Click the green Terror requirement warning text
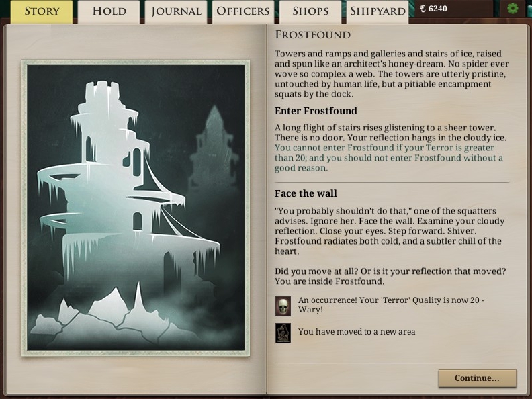Image resolution: width=532 pixels, height=399 pixels. click(x=389, y=158)
